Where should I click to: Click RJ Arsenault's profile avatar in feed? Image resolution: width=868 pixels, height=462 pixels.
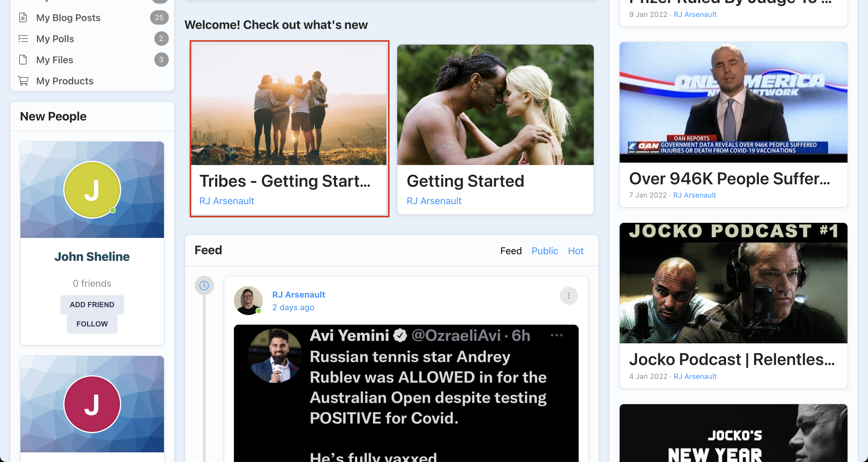(x=248, y=300)
